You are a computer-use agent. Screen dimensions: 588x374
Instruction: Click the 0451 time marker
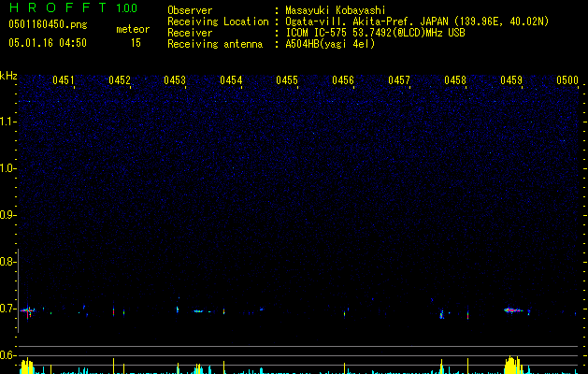64,80
